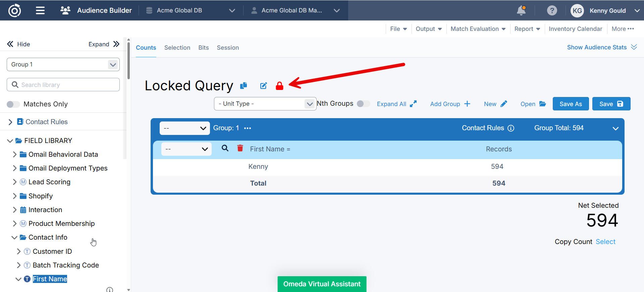
Task: Click the red lock icon beside Locked Query
Action: (x=279, y=86)
